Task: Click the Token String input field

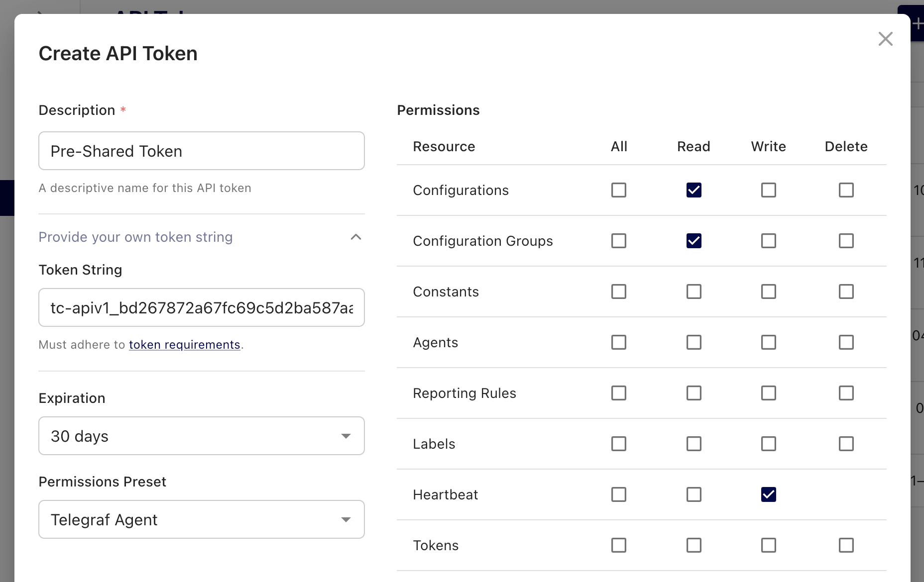Action: pyautogui.click(x=202, y=307)
